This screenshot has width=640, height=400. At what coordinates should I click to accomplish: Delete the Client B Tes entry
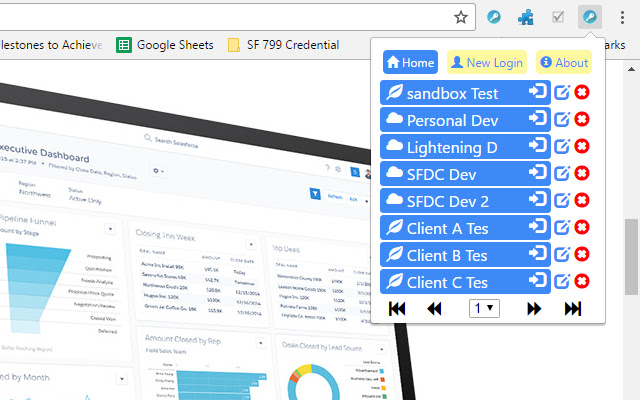(582, 254)
